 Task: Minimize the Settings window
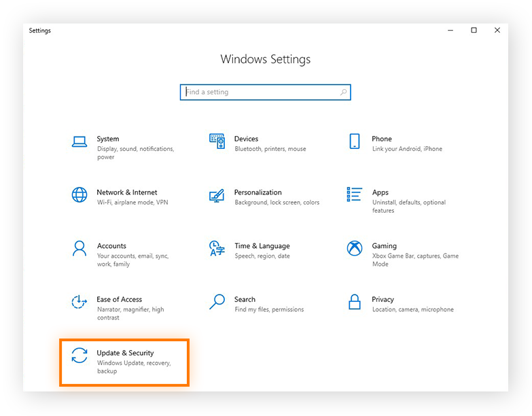(450, 31)
